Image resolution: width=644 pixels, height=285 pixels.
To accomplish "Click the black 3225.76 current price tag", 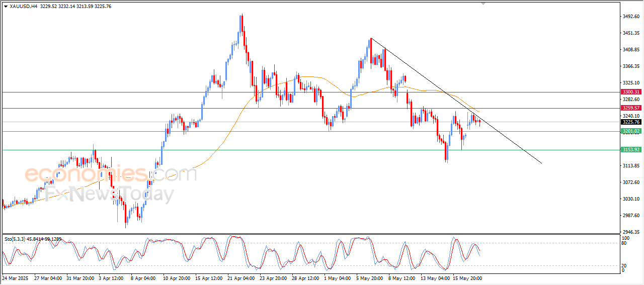I will pyautogui.click(x=630, y=122).
